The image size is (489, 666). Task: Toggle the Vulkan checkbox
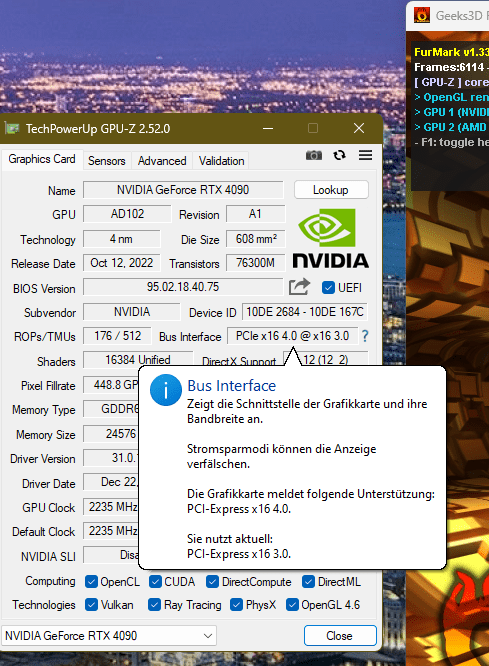coord(91,604)
